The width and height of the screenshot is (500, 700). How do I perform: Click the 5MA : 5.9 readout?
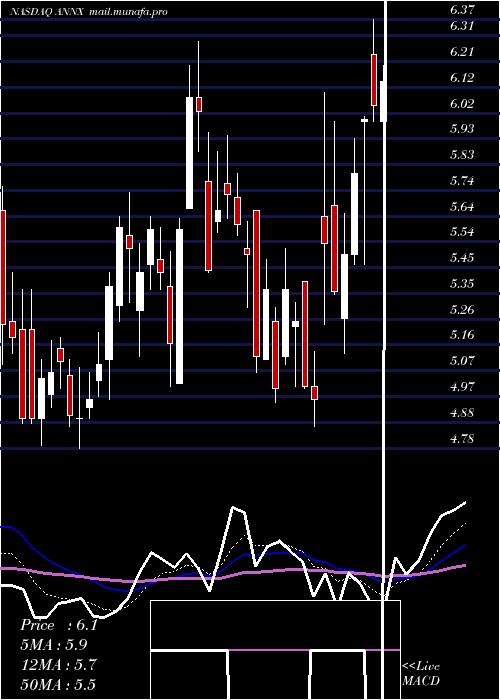[x=54, y=645]
